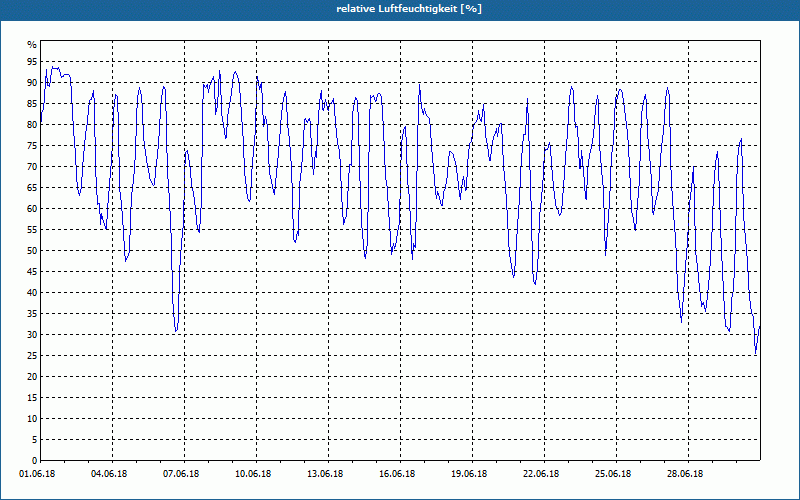Click the y-axis value 20
The width and height of the screenshot is (800, 500).
pos(32,377)
